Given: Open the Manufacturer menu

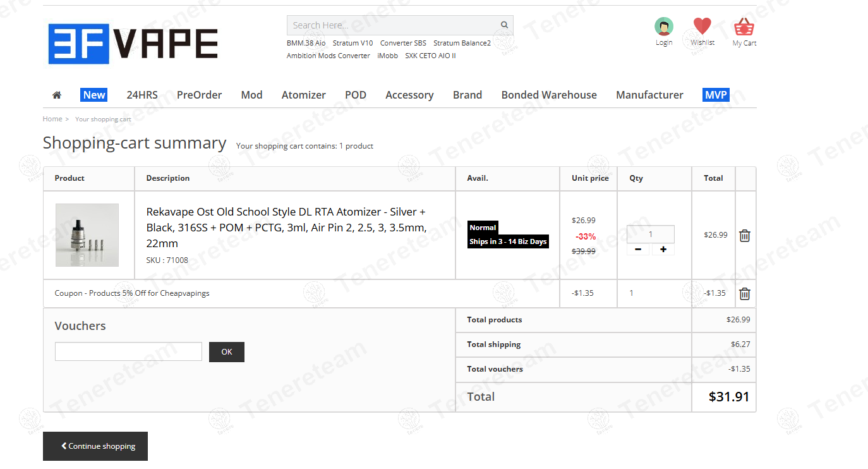Looking at the screenshot, I should pos(649,95).
